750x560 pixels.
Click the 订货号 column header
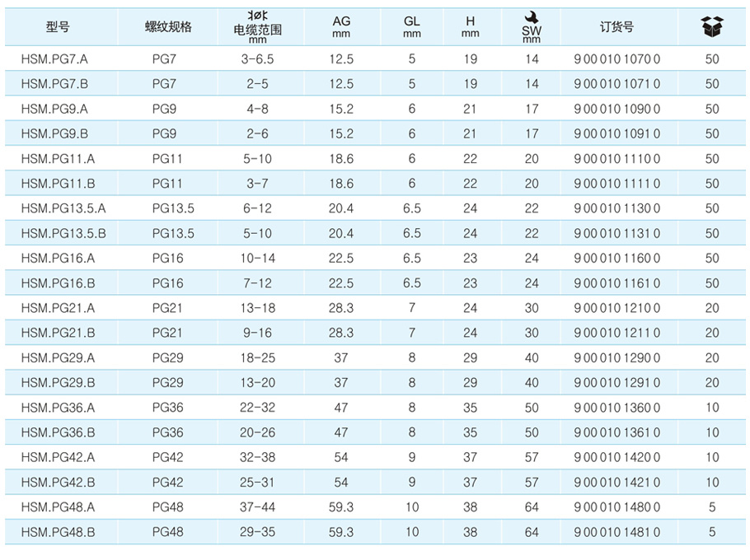tap(617, 26)
